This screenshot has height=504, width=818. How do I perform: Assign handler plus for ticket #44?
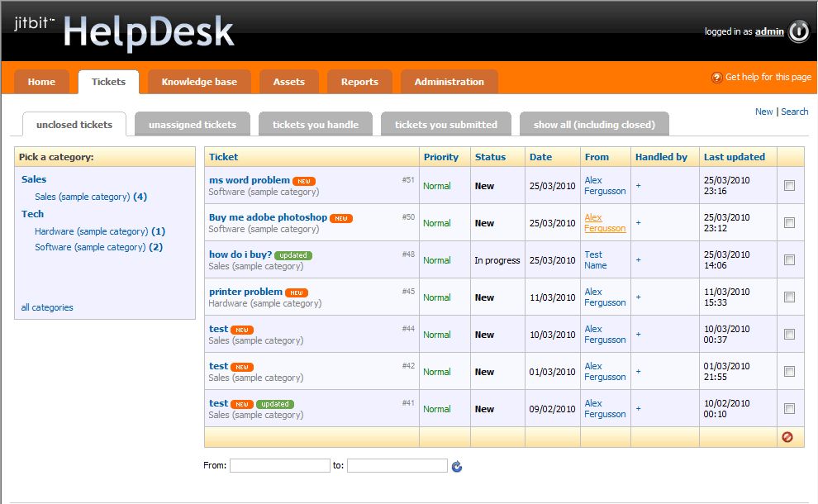[638, 335]
